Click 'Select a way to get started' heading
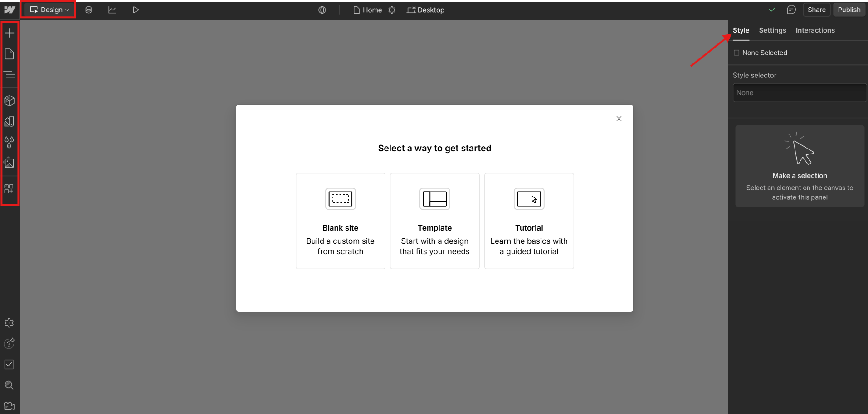868x414 pixels. click(434, 148)
